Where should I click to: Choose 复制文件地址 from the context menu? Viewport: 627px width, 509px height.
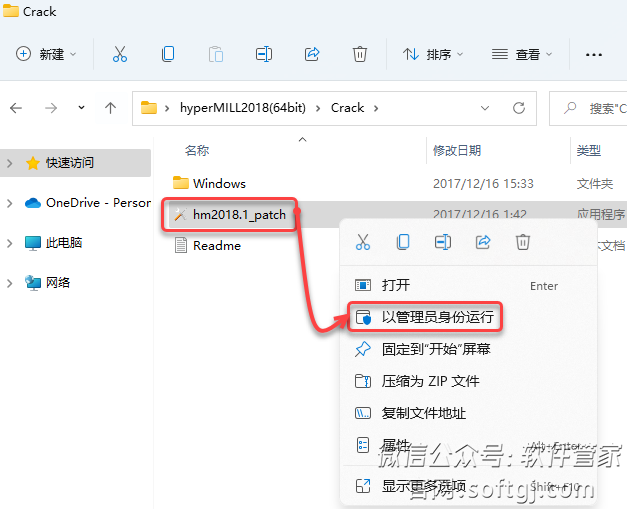coord(468,413)
